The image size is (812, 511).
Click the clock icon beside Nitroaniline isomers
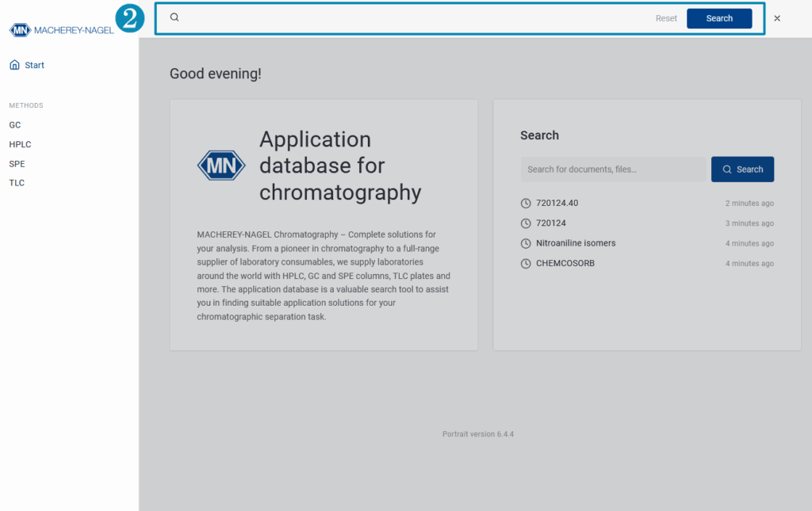pyautogui.click(x=526, y=243)
